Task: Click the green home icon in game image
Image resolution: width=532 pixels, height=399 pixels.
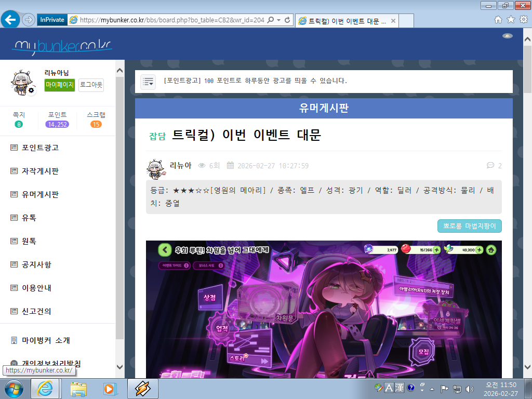Action: [x=491, y=250]
